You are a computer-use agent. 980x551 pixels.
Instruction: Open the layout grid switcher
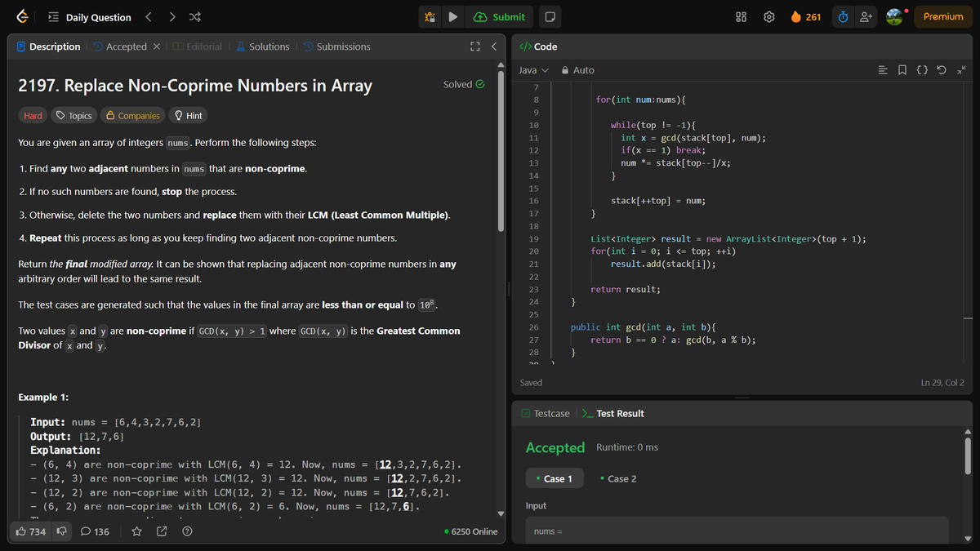[x=740, y=16]
